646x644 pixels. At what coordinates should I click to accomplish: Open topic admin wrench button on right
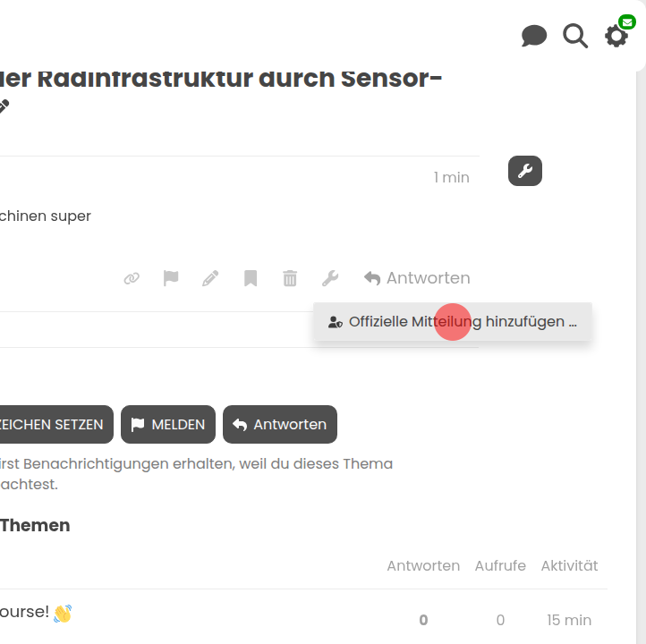coord(525,171)
